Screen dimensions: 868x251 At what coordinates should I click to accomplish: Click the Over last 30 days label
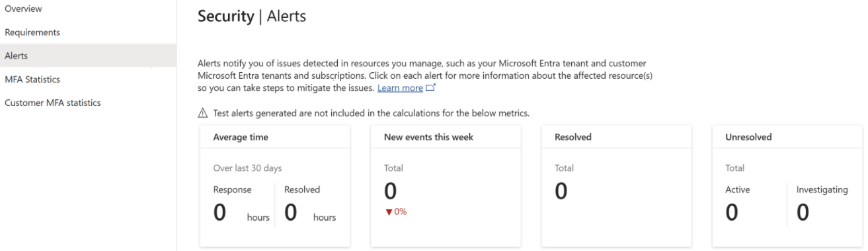pos(244,168)
